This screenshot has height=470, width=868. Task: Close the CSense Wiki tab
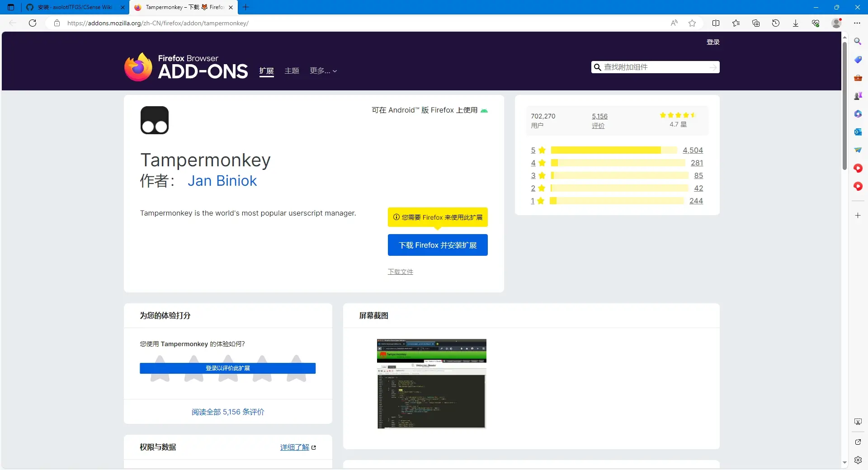[123, 7]
